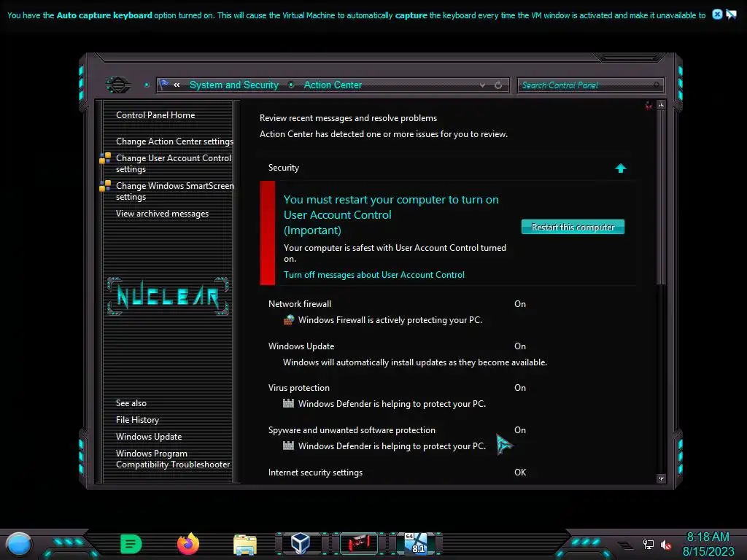Open File History under See also
Viewport: 747px width, 560px height.
pos(137,420)
